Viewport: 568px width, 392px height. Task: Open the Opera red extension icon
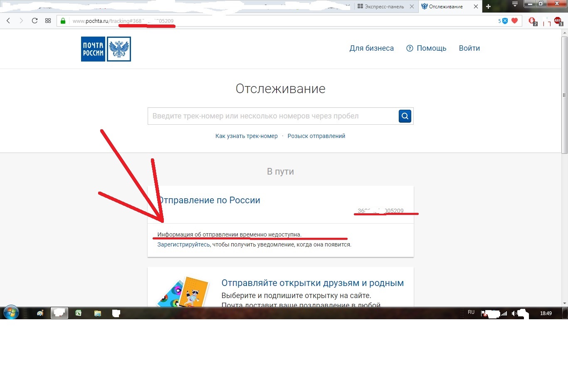(532, 21)
